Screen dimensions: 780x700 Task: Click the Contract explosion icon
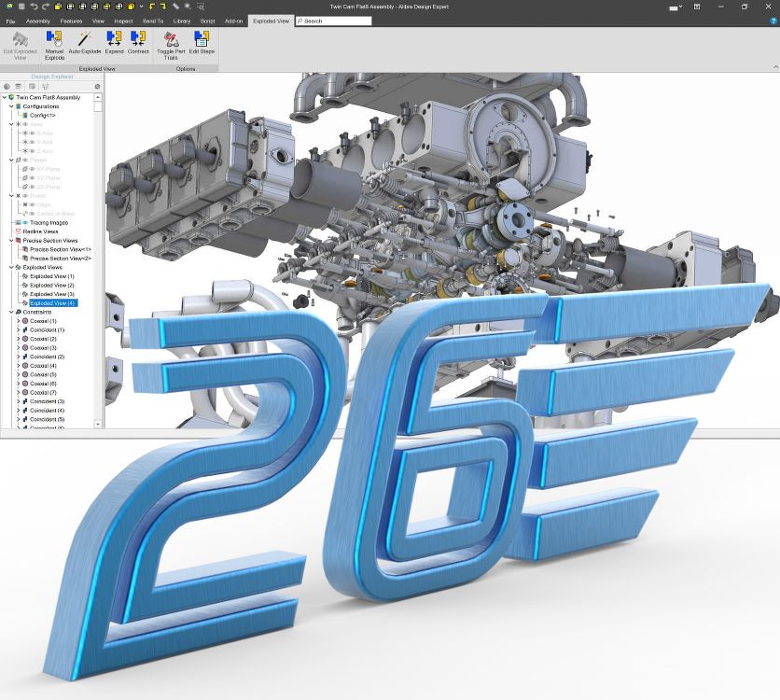coord(138,44)
